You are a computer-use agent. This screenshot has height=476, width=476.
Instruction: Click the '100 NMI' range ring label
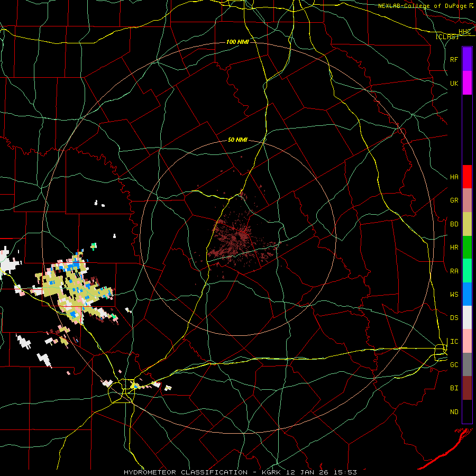pos(237,42)
